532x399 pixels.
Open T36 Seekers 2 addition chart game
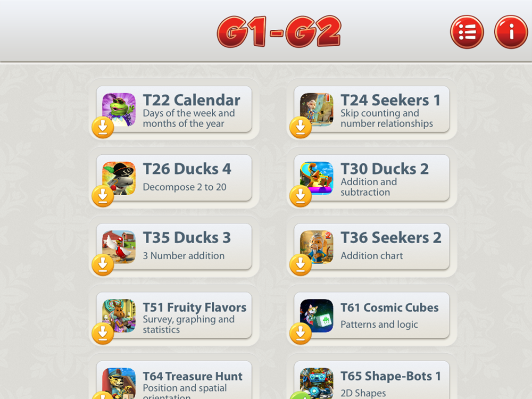tap(372, 247)
